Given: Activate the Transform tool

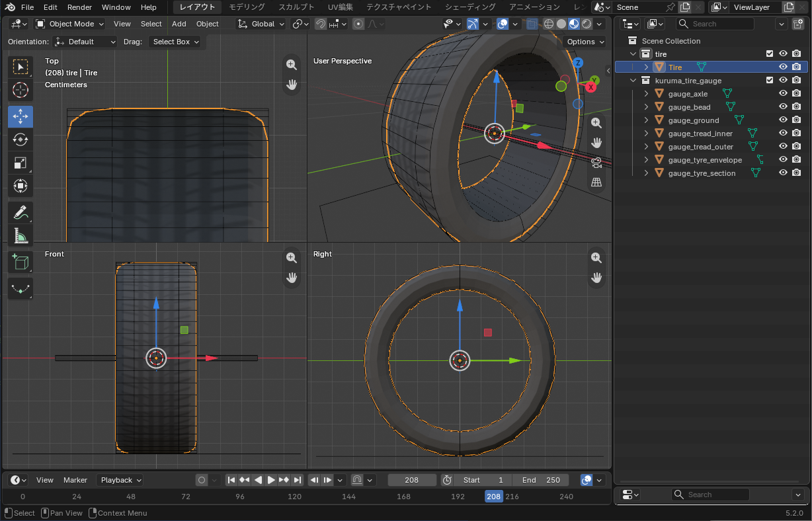Looking at the screenshot, I should coord(20,186).
